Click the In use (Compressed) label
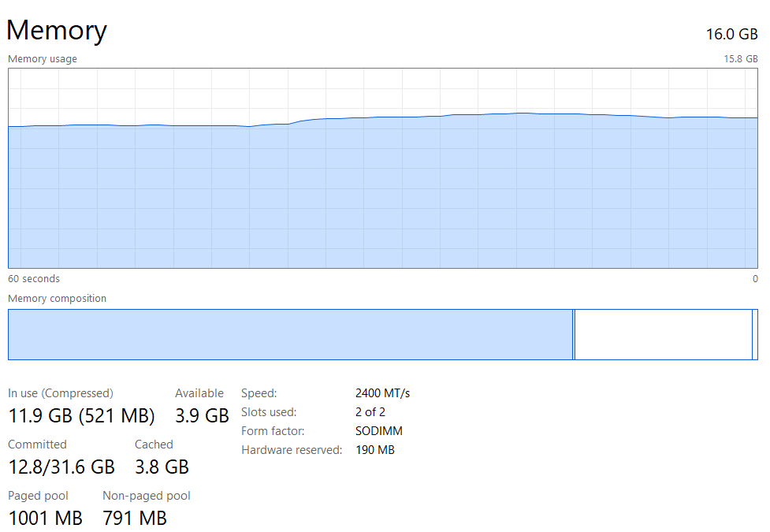Image resolution: width=770 pixels, height=532 pixels. pyautogui.click(x=61, y=393)
